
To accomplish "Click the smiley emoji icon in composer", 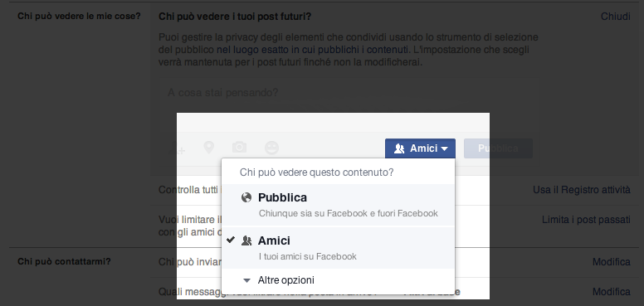I will pyautogui.click(x=271, y=148).
